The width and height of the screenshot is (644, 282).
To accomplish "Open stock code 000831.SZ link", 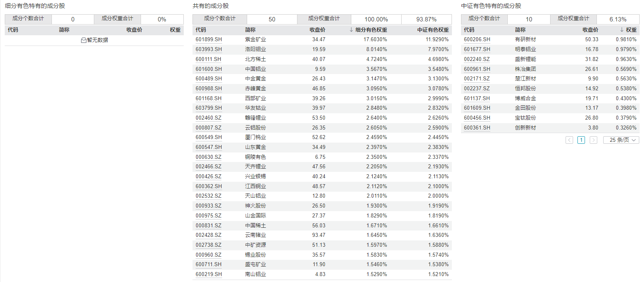I will click(209, 225).
